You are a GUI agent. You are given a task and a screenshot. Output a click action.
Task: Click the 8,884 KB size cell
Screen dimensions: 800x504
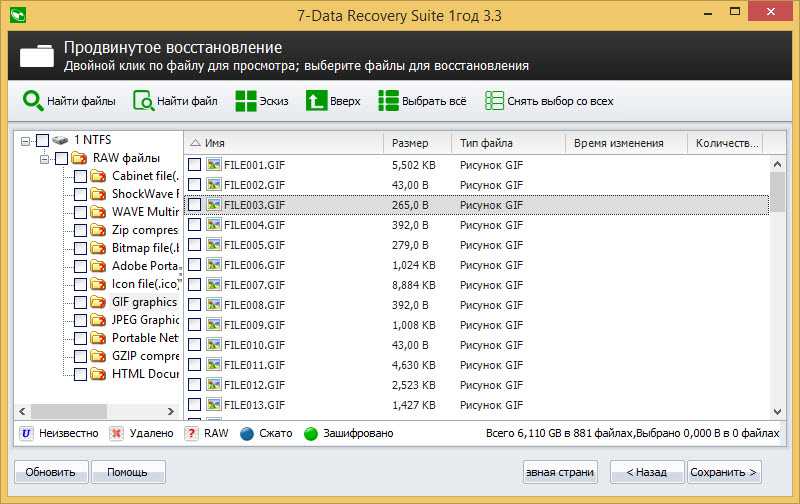click(414, 285)
